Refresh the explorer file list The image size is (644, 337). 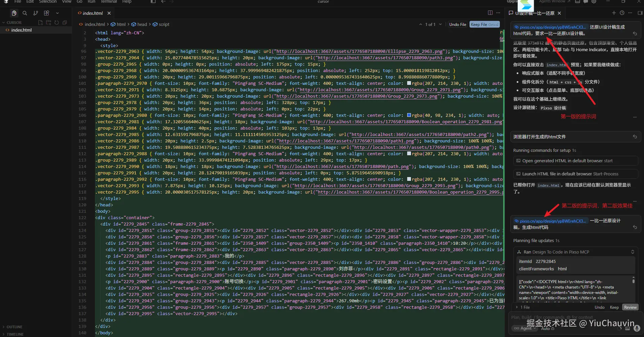click(57, 23)
